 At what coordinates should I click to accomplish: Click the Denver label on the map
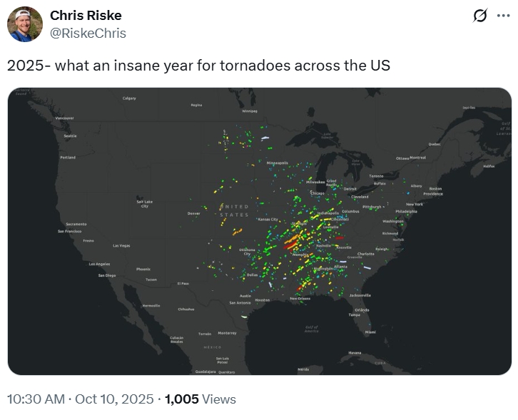click(193, 213)
